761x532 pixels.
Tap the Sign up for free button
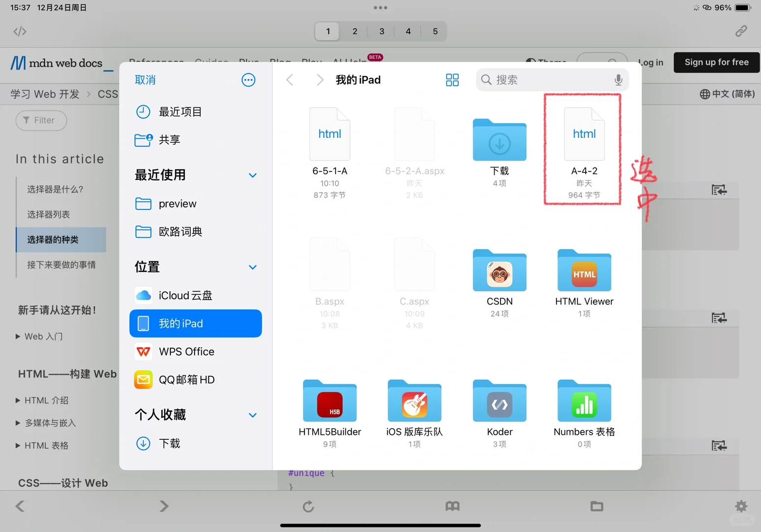716,63
